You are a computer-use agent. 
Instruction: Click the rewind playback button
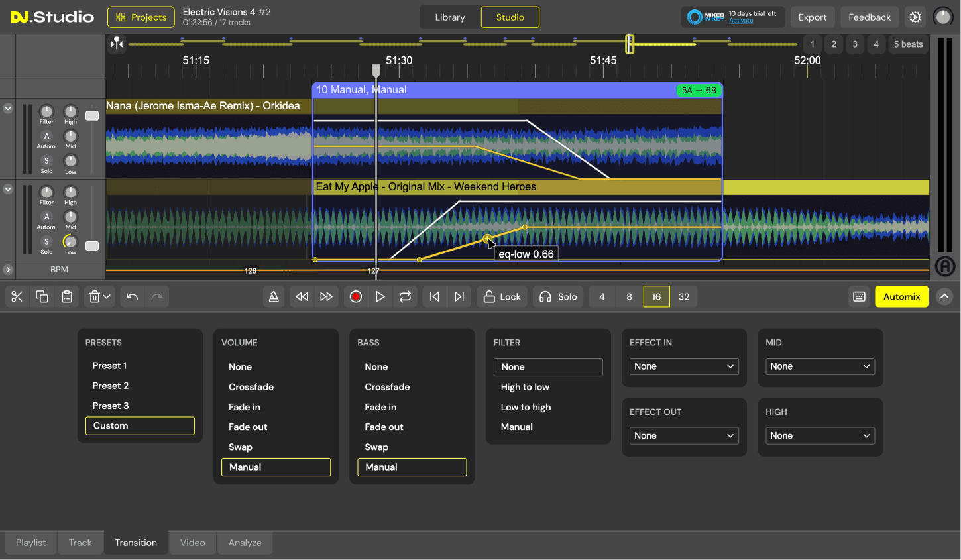(x=302, y=297)
